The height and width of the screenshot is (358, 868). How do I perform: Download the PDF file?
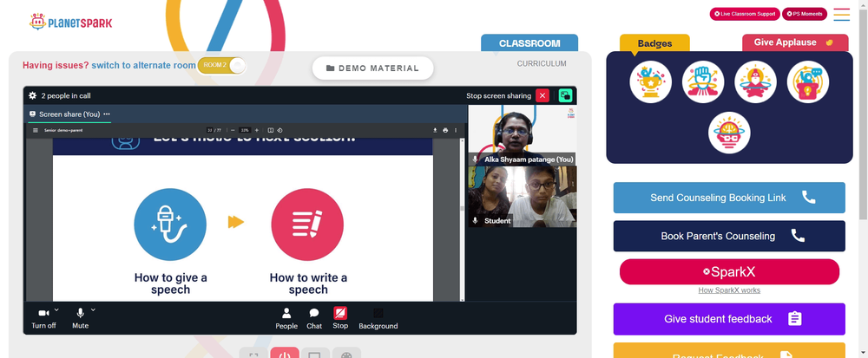pos(435,130)
